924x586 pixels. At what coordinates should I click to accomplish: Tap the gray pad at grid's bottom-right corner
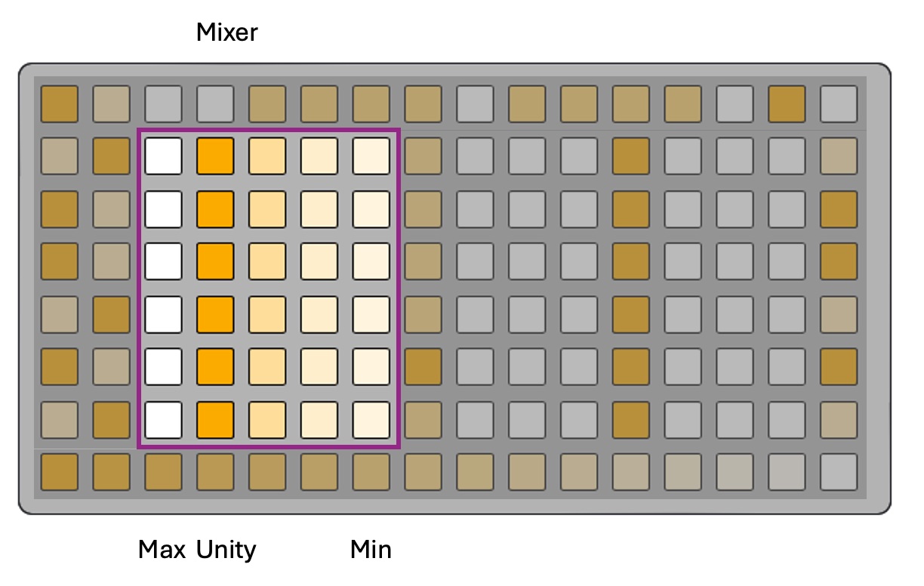[839, 472]
